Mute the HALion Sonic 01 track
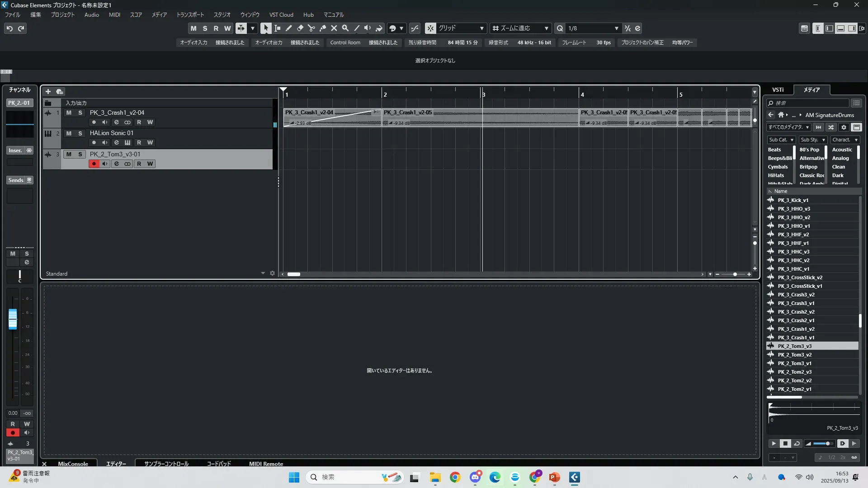 coord(69,133)
